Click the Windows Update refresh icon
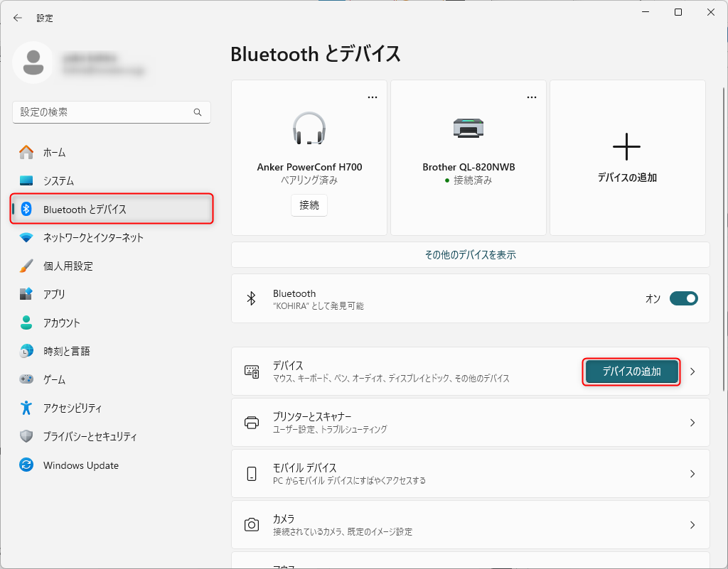The image size is (728, 569). click(26, 465)
